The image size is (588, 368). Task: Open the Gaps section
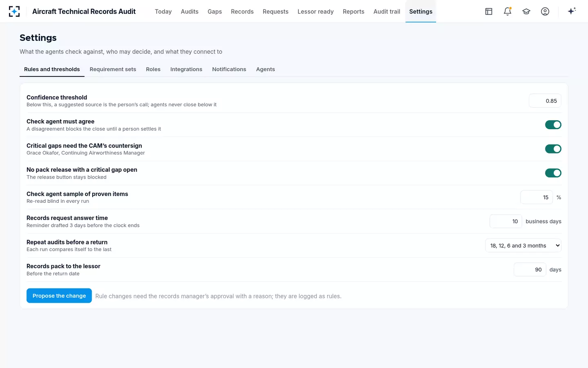215,11
